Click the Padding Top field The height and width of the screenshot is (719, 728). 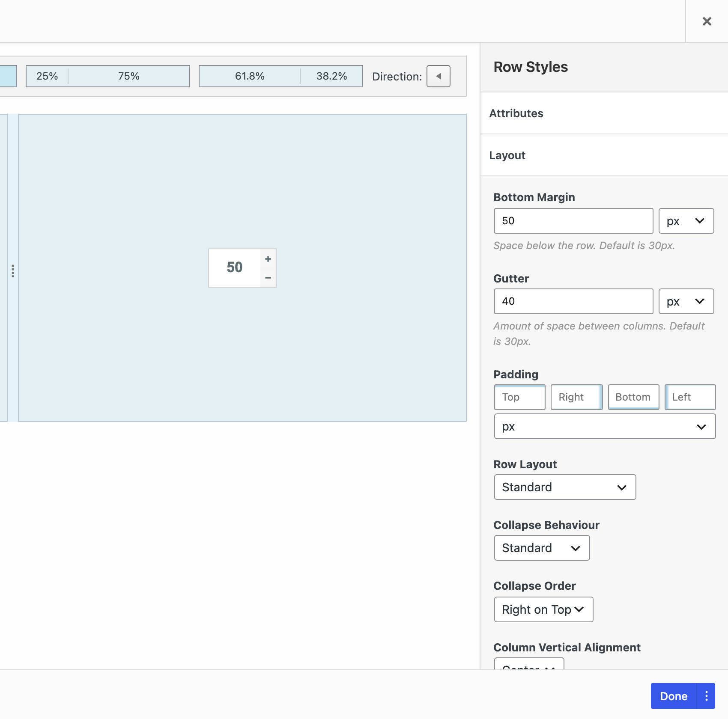(520, 397)
